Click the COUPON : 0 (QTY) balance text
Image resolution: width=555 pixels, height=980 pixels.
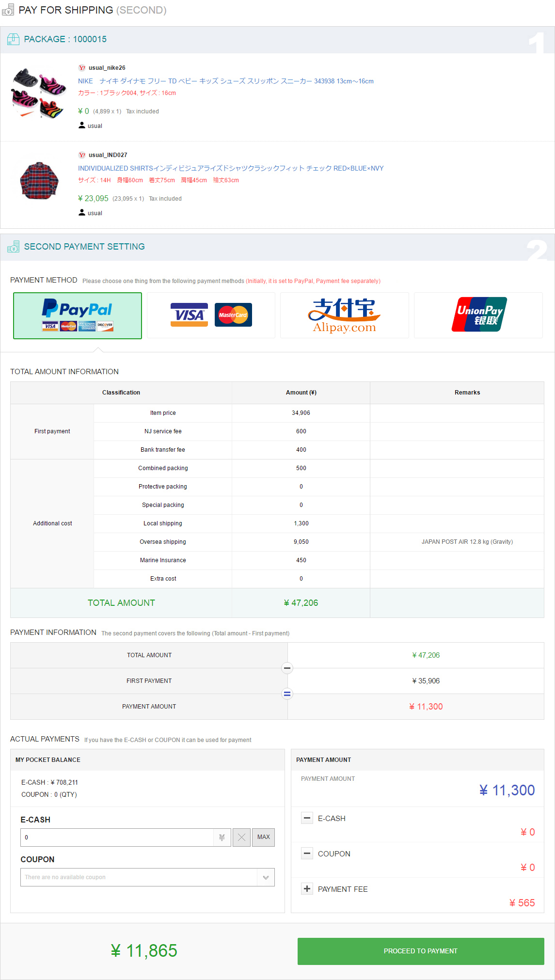coord(49,794)
